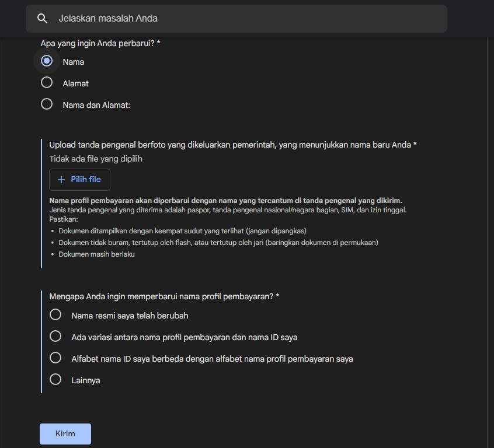Viewport: 494px width, 448px height.
Task: Click the 'Ada variasi antara nama profil pembayaran' label
Action: [185, 337]
